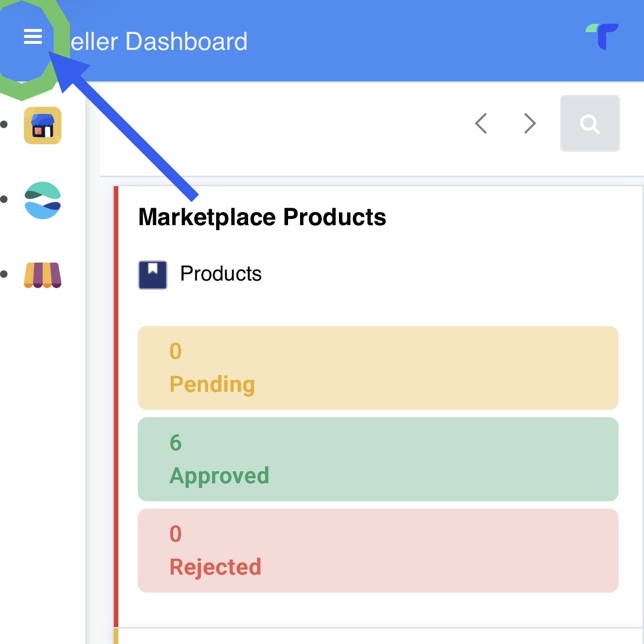Viewport: 644px width, 644px height.
Task: Click the T logo in the header
Action: (x=602, y=36)
